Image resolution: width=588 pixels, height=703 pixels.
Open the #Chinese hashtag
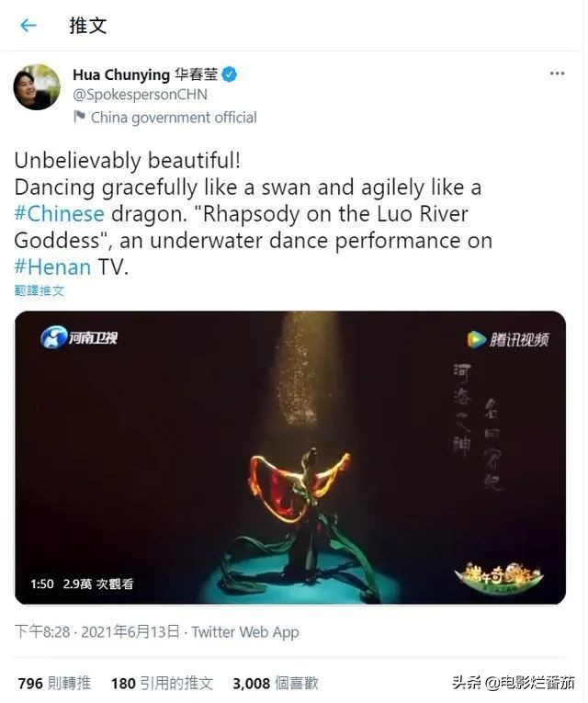[59, 214]
